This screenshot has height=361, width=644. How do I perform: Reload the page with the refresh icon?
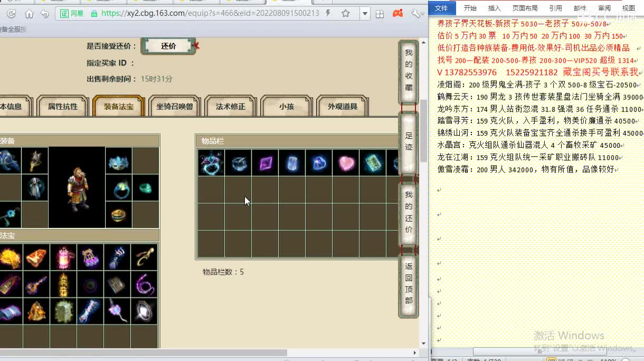11,14
